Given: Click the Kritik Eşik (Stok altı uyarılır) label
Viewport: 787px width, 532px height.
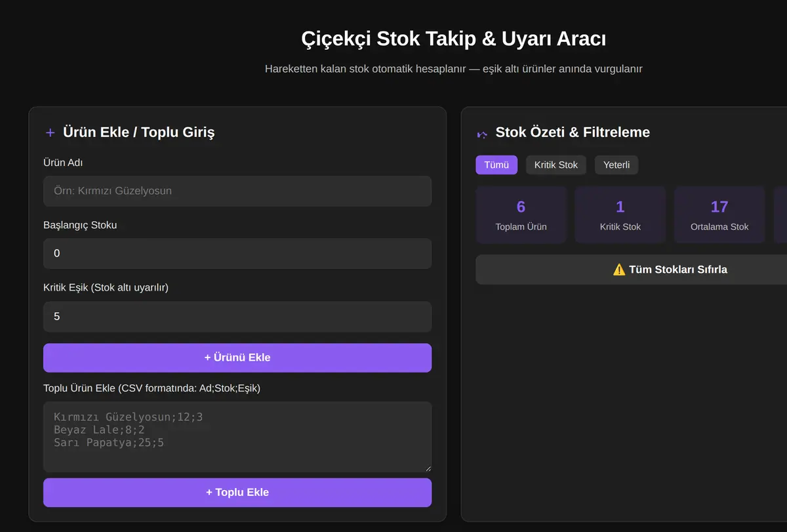Looking at the screenshot, I should click(106, 287).
